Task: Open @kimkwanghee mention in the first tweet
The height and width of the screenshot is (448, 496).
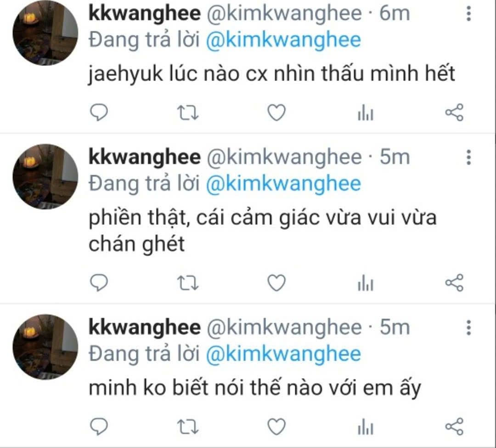Action: (283, 40)
